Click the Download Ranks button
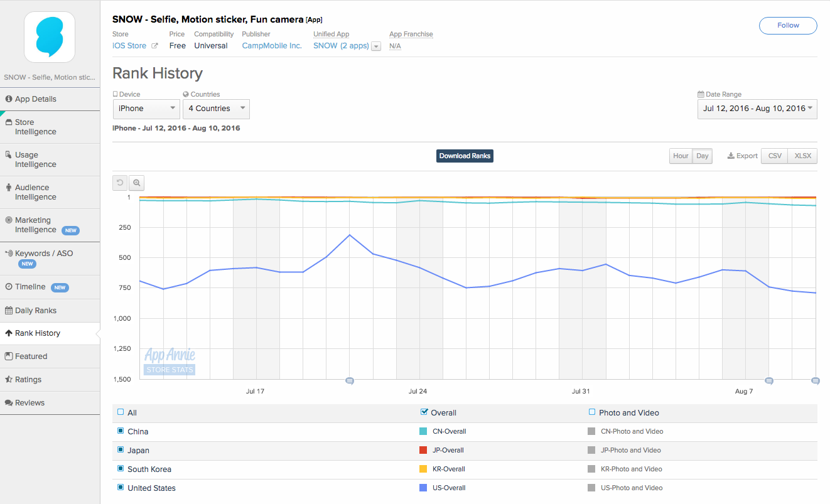This screenshot has height=504, width=830. [x=465, y=156]
